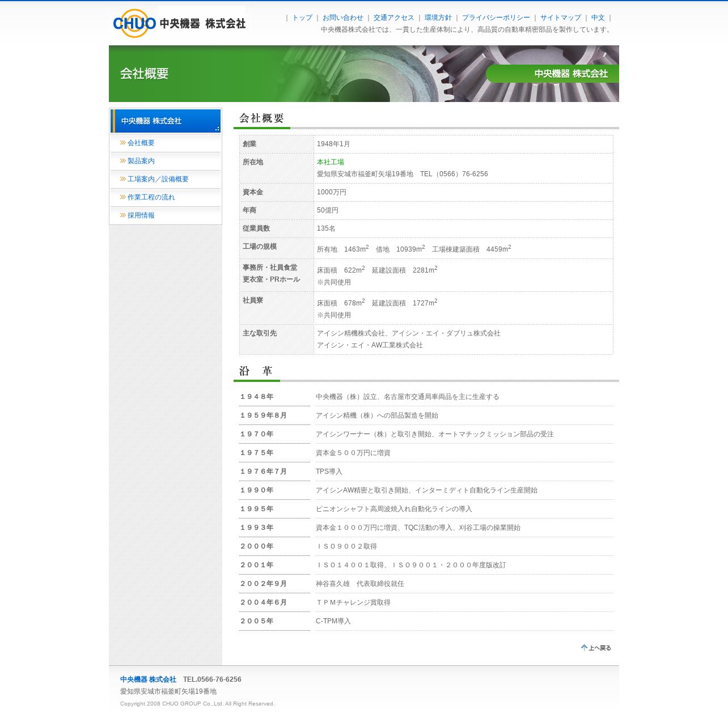Click the CHUO company logo
This screenshot has width=728, height=718.
179,23
